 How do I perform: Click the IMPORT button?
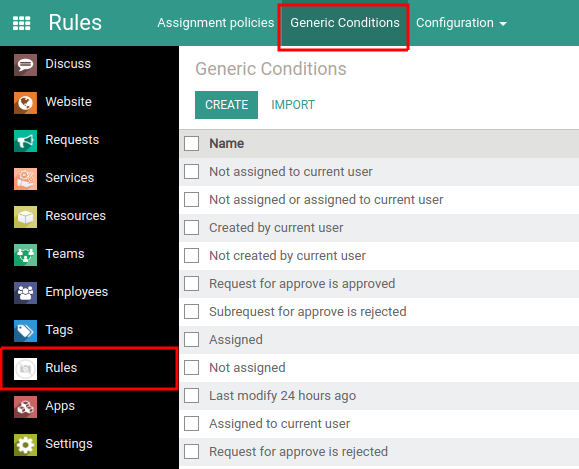[293, 105]
